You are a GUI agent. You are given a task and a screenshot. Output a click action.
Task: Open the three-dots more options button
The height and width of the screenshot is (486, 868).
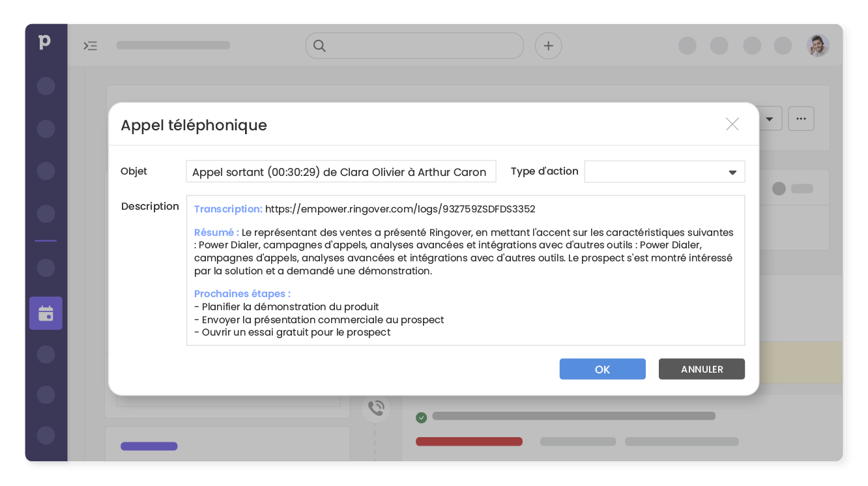(801, 119)
